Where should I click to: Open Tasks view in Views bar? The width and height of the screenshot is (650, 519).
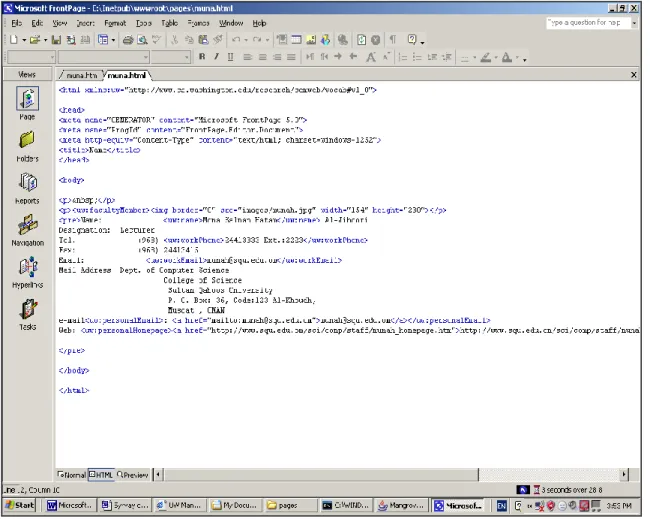(27, 315)
